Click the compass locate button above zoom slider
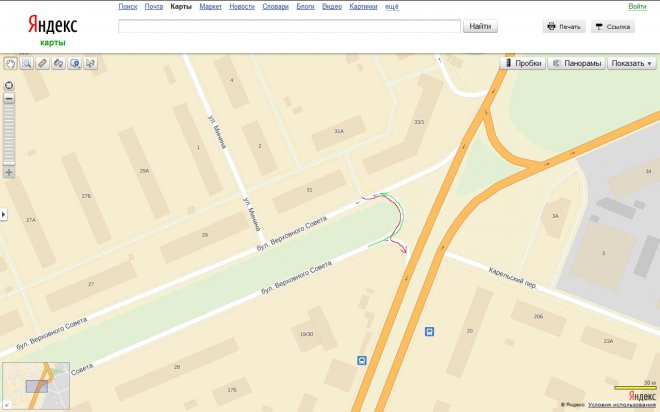This screenshot has height=412, width=660. point(9,85)
